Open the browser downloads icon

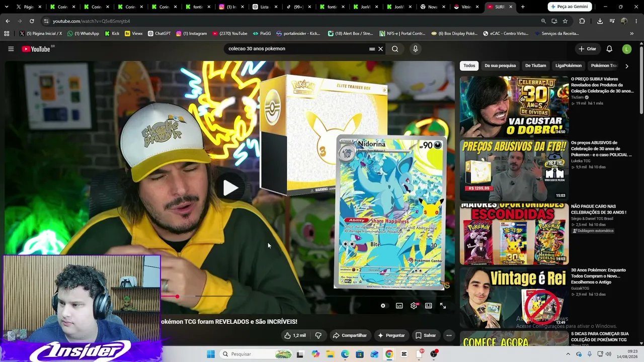600,21
